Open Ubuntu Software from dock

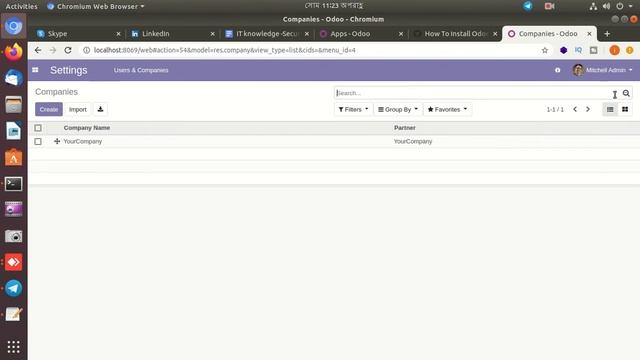(x=13, y=157)
